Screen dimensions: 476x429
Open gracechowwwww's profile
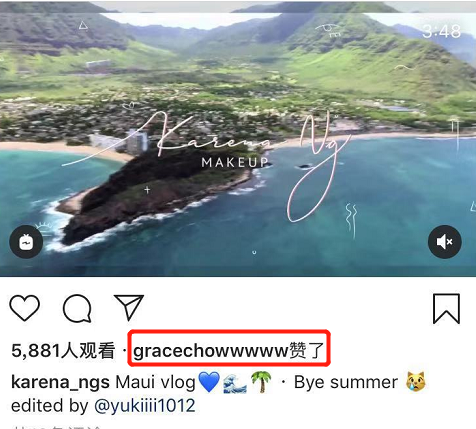point(211,351)
